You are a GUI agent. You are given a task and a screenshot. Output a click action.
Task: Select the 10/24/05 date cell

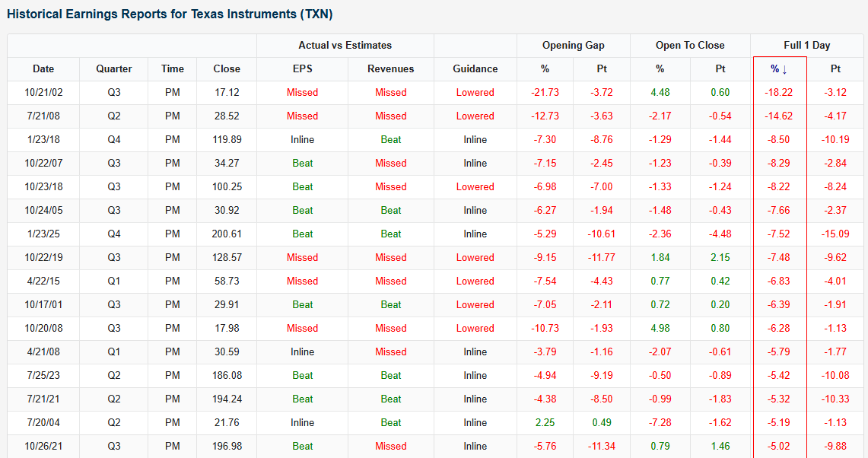[x=43, y=211]
